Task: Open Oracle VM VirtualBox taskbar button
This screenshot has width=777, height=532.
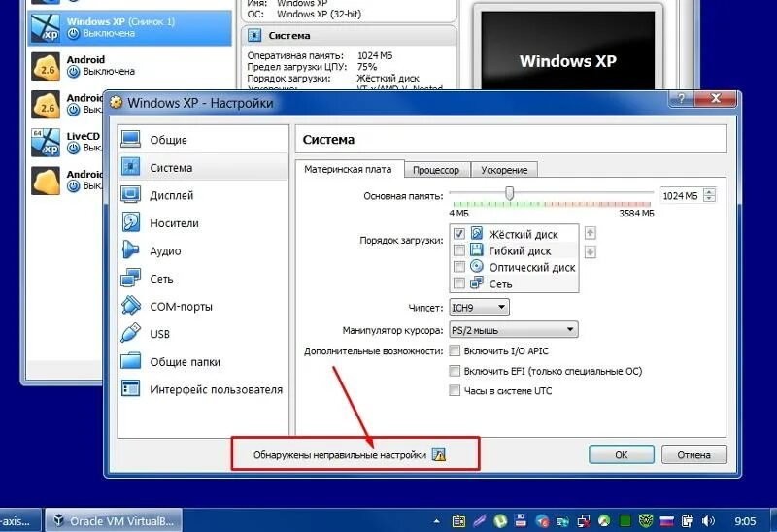Action: 114,520
